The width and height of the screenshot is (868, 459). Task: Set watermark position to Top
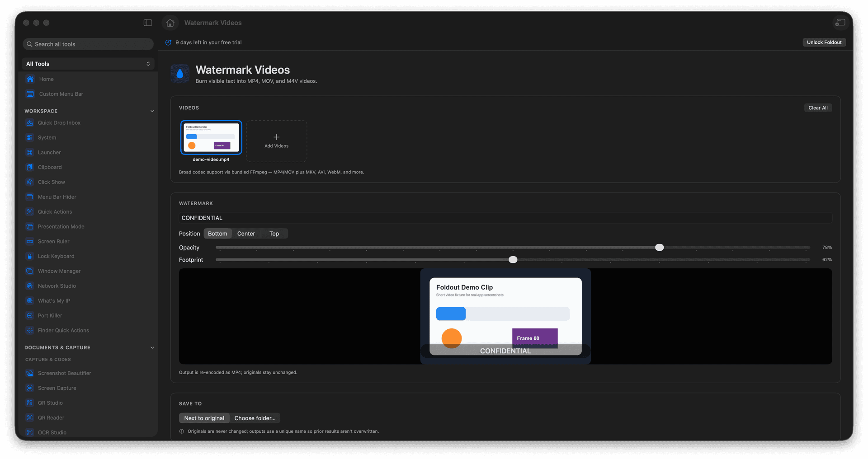coord(274,234)
